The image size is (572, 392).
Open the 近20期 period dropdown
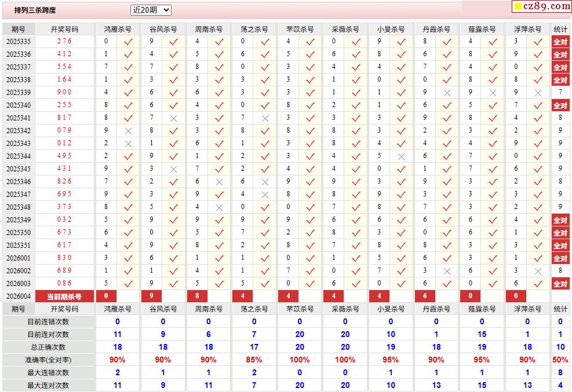point(151,10)
